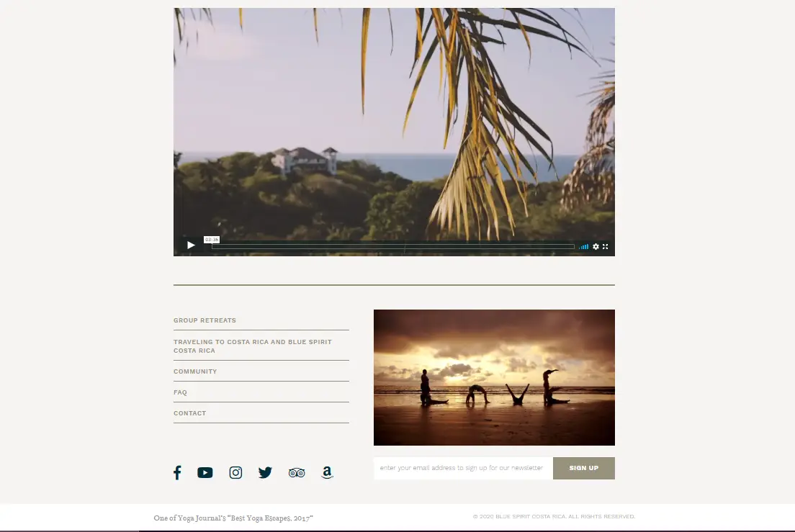Image resolution: width=795 pixels, height=532 pixels.
Task: Open video settings gear icon
Action: point(596,246)
